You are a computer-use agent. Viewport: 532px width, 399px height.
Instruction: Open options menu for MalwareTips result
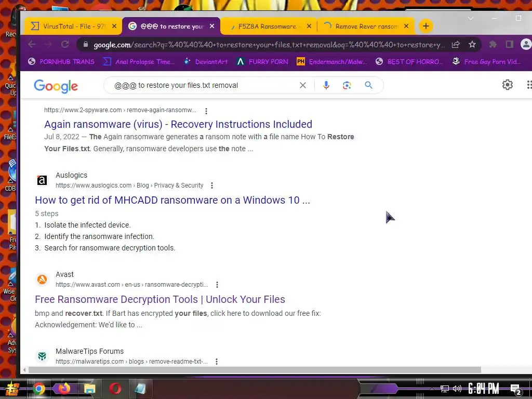(x=217, y=362)
